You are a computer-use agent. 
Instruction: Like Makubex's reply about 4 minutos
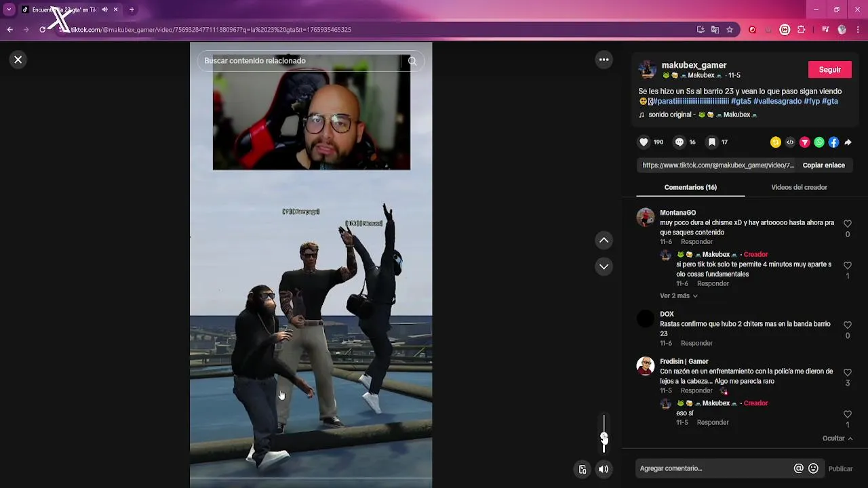tap(847, 266)
